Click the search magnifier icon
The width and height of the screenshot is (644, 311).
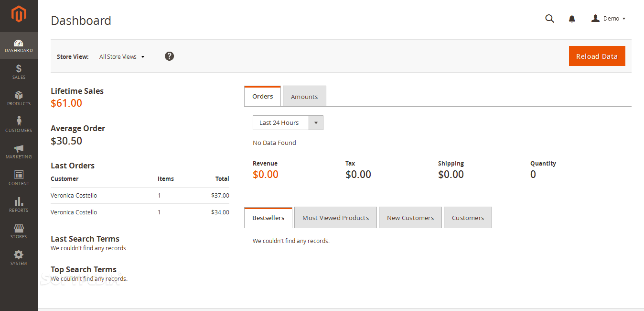coord(550,19)
